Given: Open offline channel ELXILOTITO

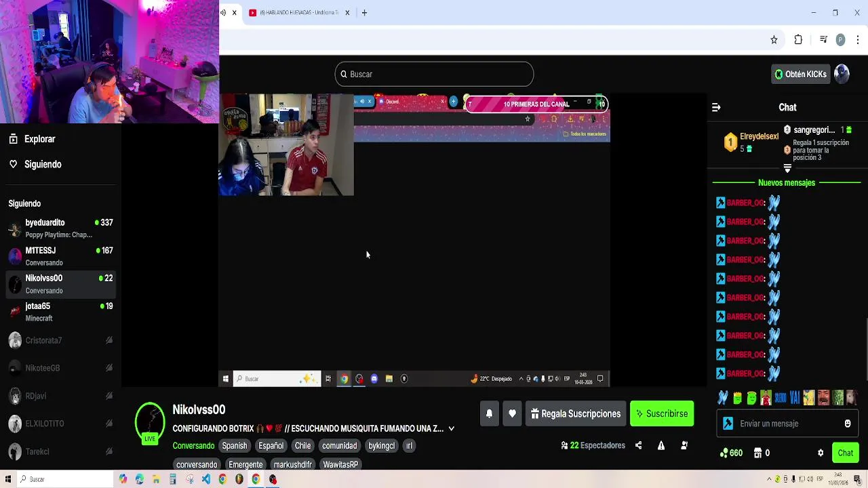Looking at the screenshot, I should [60, 424].
